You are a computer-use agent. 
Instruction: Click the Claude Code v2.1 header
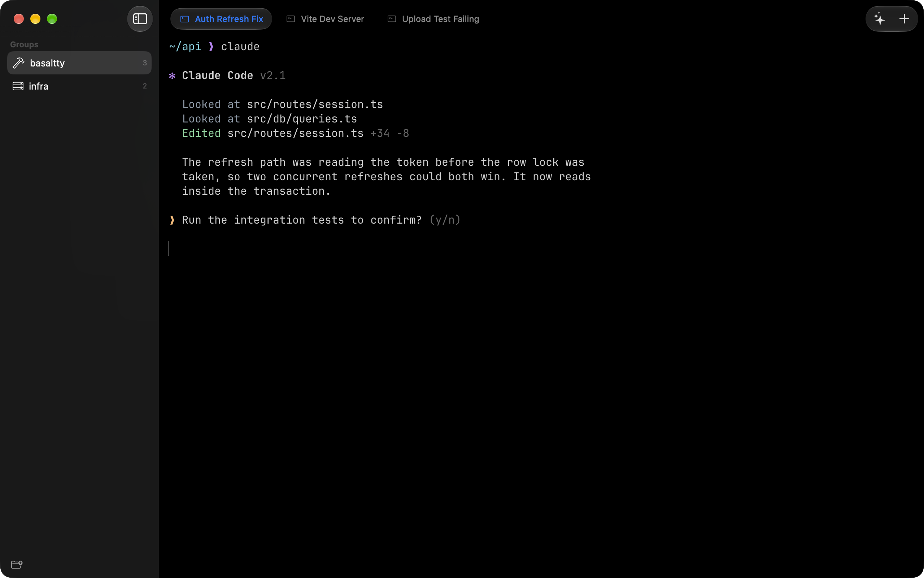pos(234,75)
